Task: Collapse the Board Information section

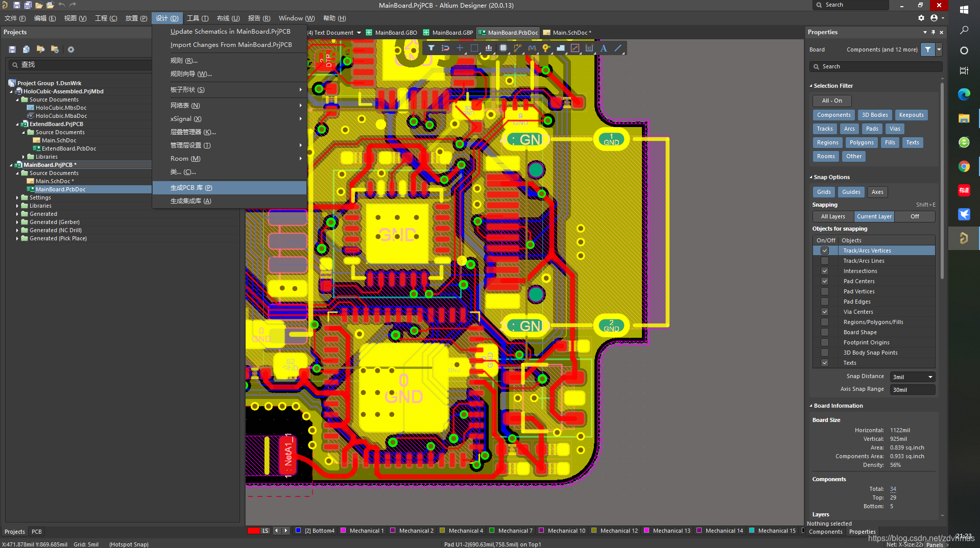Action: pyautogui.click(x=810, y=406)
